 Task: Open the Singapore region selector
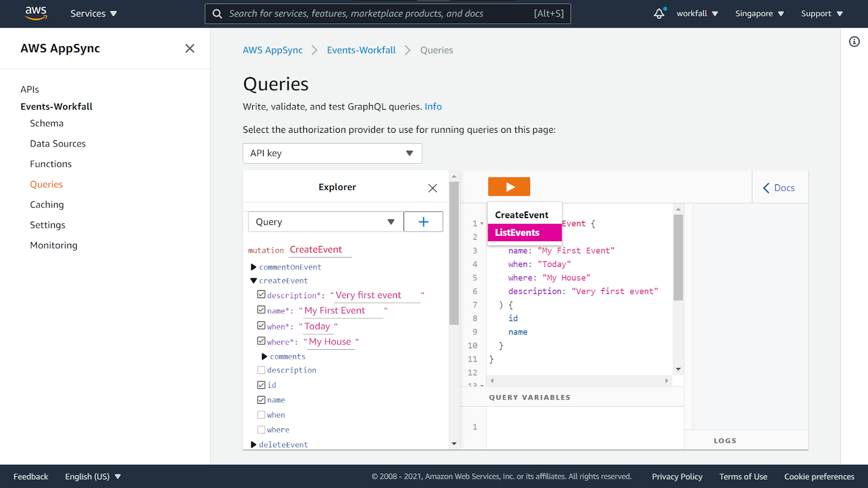pyautogui.click(x=759, y=14)
